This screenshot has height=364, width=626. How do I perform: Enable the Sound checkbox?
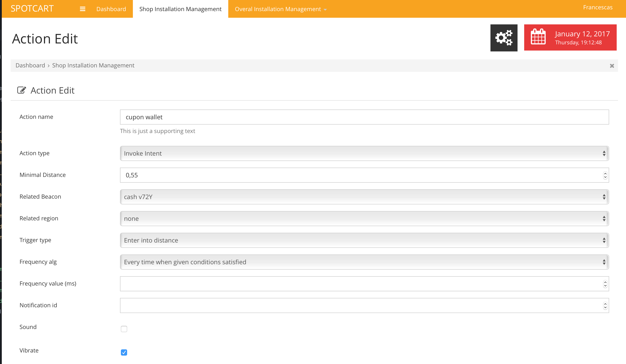[x=124, y=329]
